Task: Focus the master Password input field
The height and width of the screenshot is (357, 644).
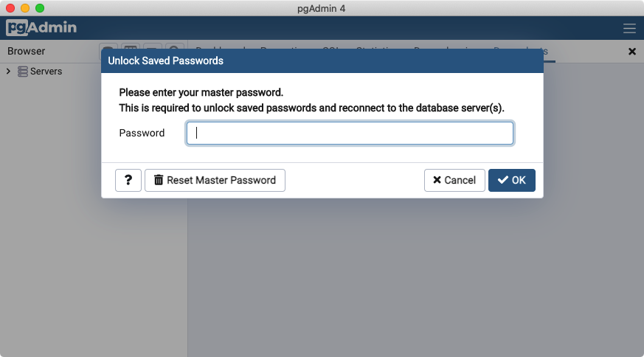Action: (350, 134)
